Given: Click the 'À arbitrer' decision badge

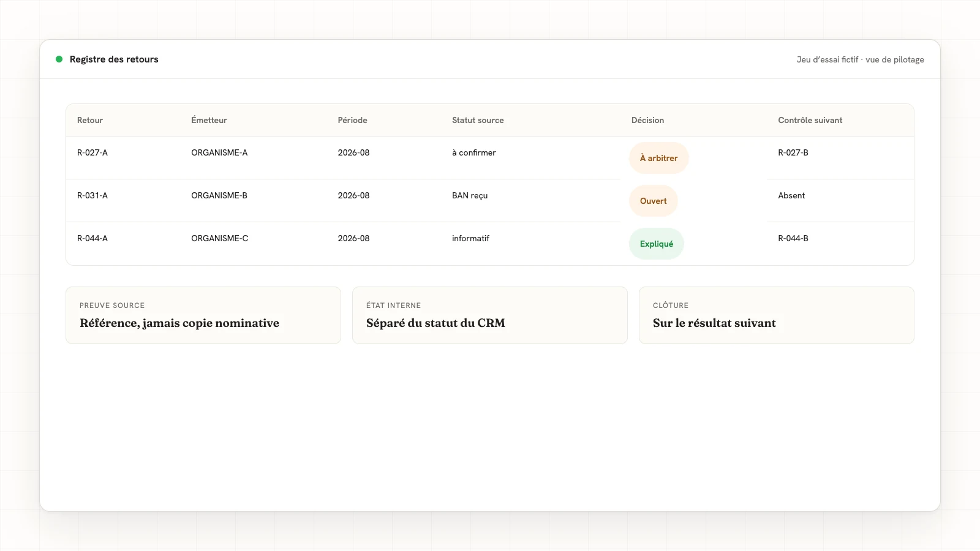Looking at the screenshot, I should tap(658, 158).
